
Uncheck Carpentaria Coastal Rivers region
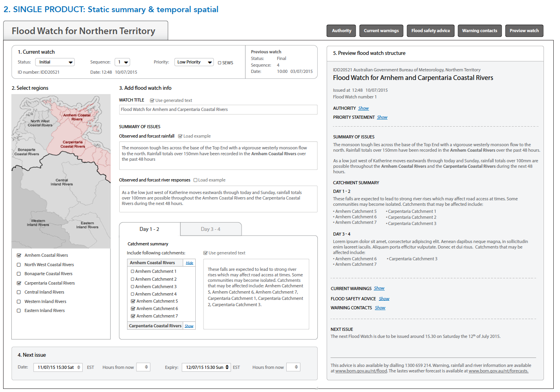(19, 283)
